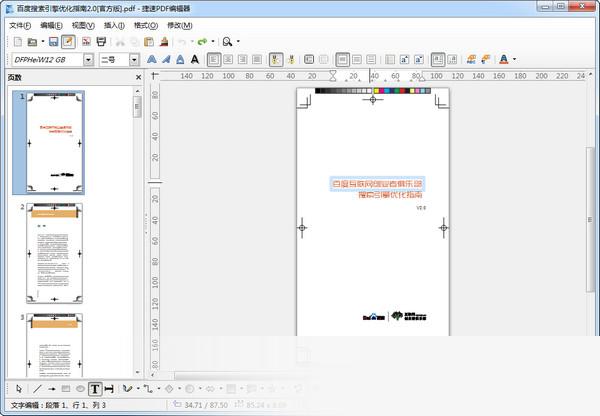Toggle left text alignment
The width and height of the screenshot is (600, 416).
212,60
